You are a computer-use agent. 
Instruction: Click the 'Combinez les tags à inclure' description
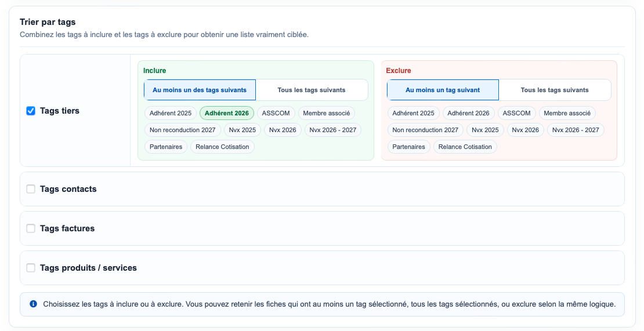point(164,35)
